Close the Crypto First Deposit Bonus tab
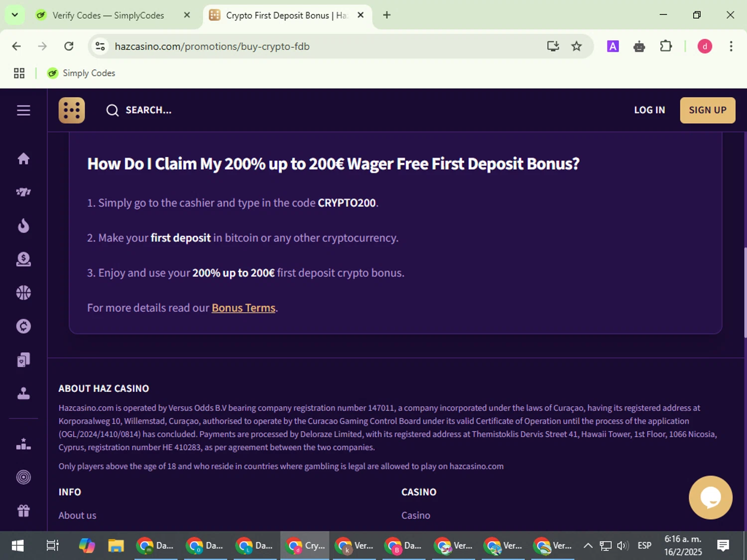The height and width of the screenshot is (560, 747). 361,15
